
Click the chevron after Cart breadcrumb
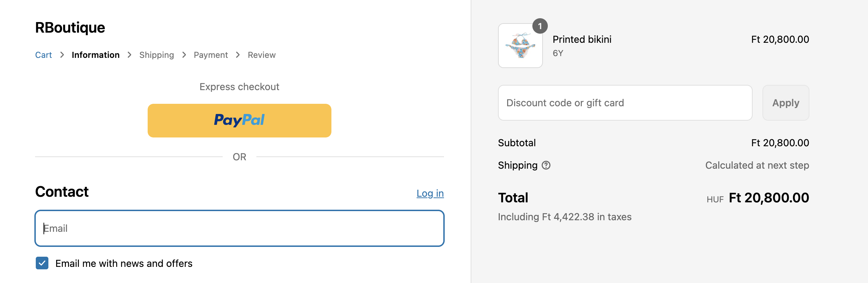[62, 55]
